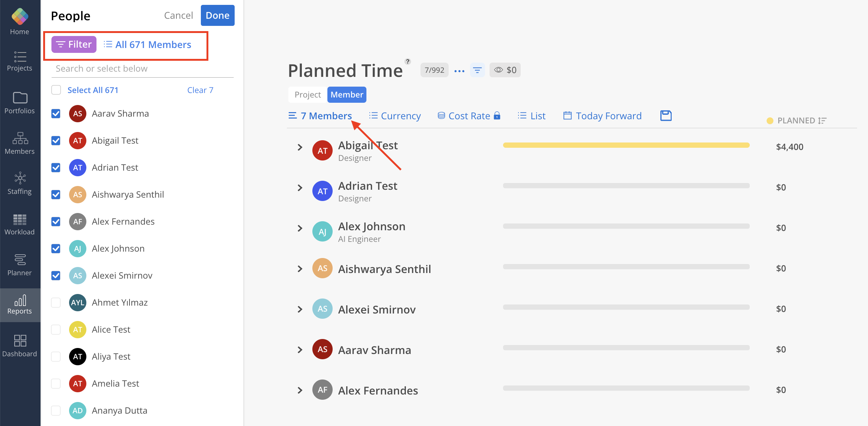Screen dimensions: 868x426
Task: Tick the Select All 671 checkbox
Action: tap(56, 90)
